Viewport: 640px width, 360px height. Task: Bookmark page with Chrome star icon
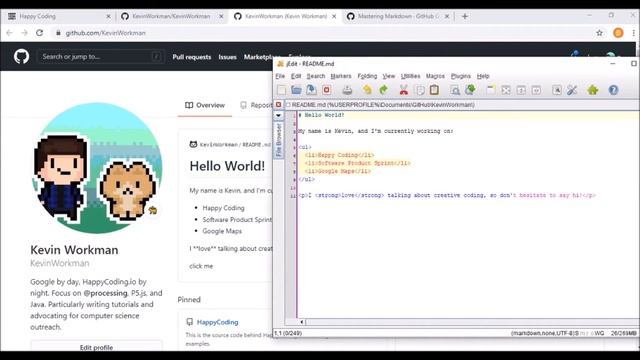pos(599,33)
